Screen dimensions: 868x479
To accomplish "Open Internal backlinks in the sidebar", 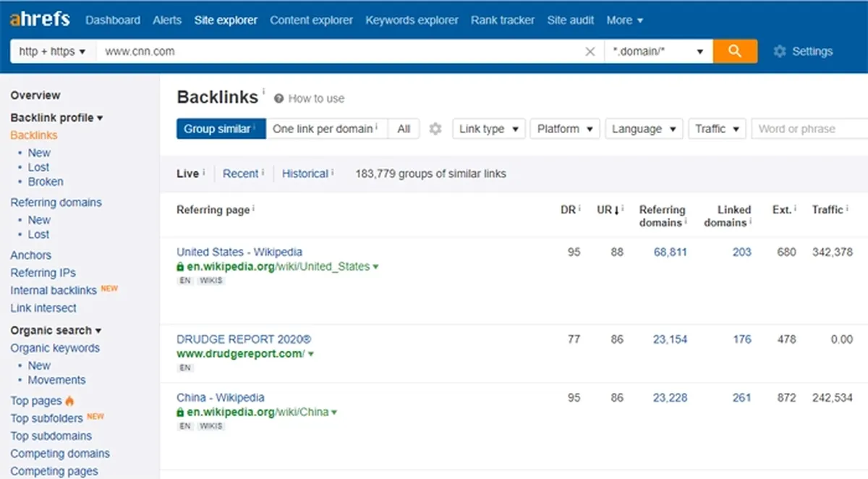I will coord(54,290).
